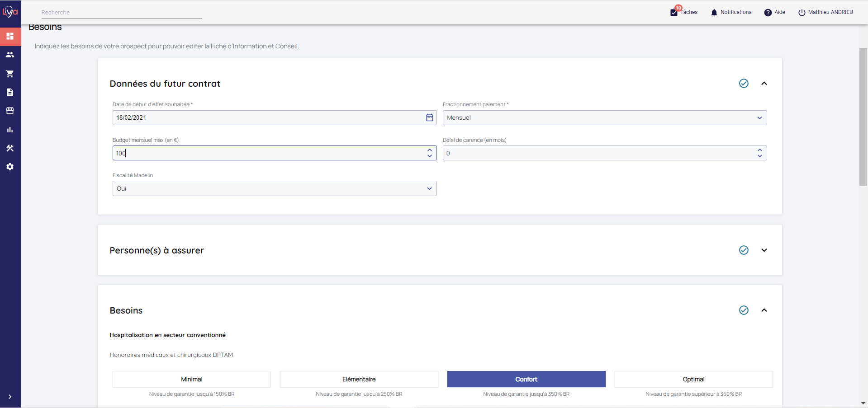
Task: Open the dashboard icon in sidebar
Action: click(10, 36)
